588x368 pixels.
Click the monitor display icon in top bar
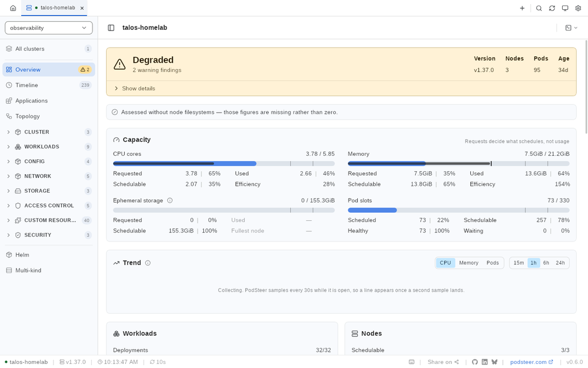click(565, 8)
